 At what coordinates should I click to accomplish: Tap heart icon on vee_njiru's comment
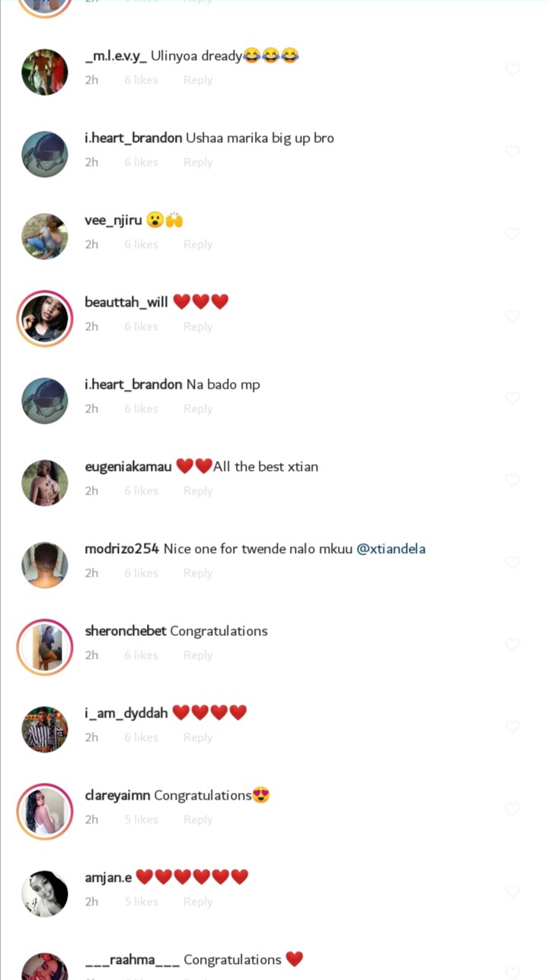(x=512, y=234)
